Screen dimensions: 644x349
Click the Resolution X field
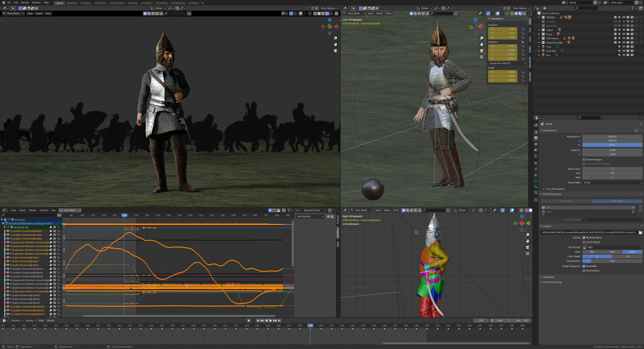[x=612, y=137]
